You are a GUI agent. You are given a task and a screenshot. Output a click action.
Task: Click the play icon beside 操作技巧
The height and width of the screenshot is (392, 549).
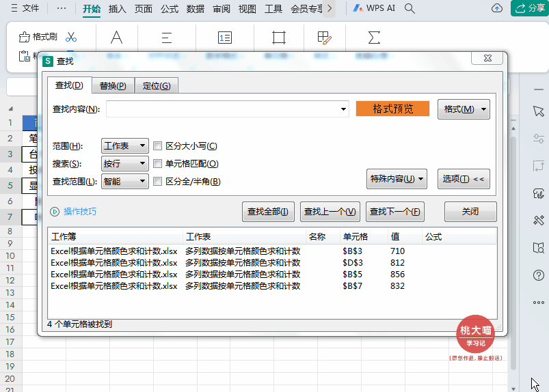[x=55, y=212]
